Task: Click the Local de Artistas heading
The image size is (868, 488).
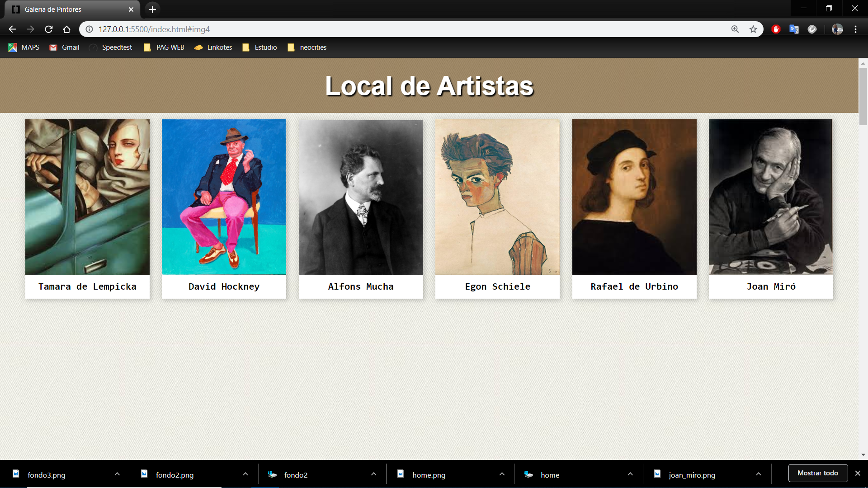Action: pyautogui.click(x=429, y=86)
